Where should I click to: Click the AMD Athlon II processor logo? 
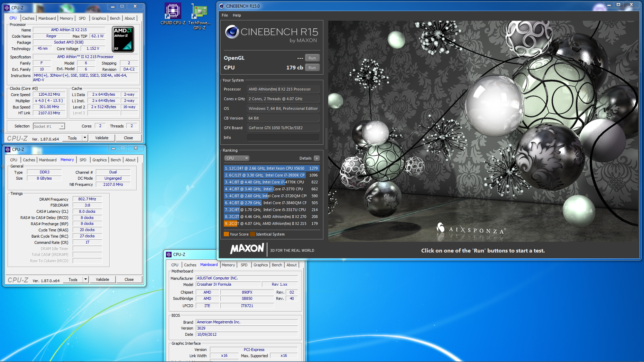pyautogui.click(x=123, y=40)
